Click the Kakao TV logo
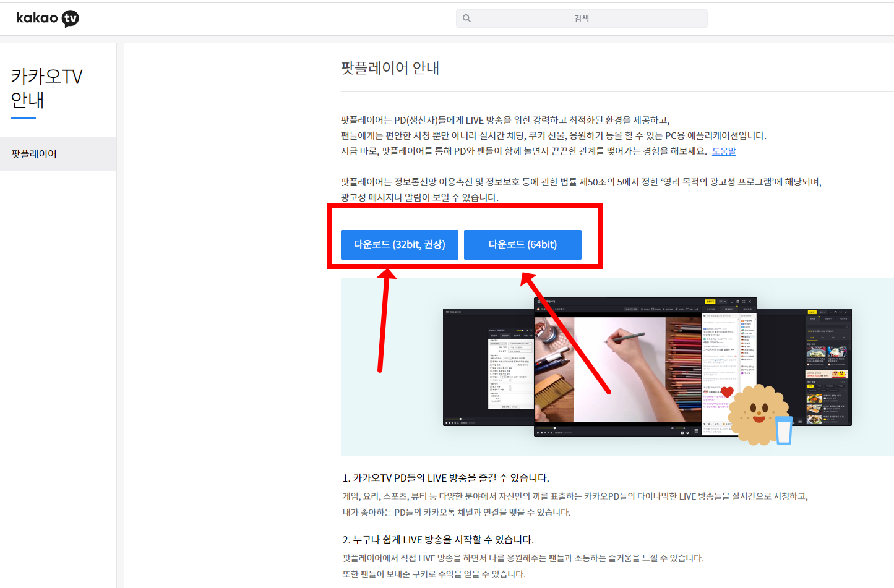 (x=47, y=18)
